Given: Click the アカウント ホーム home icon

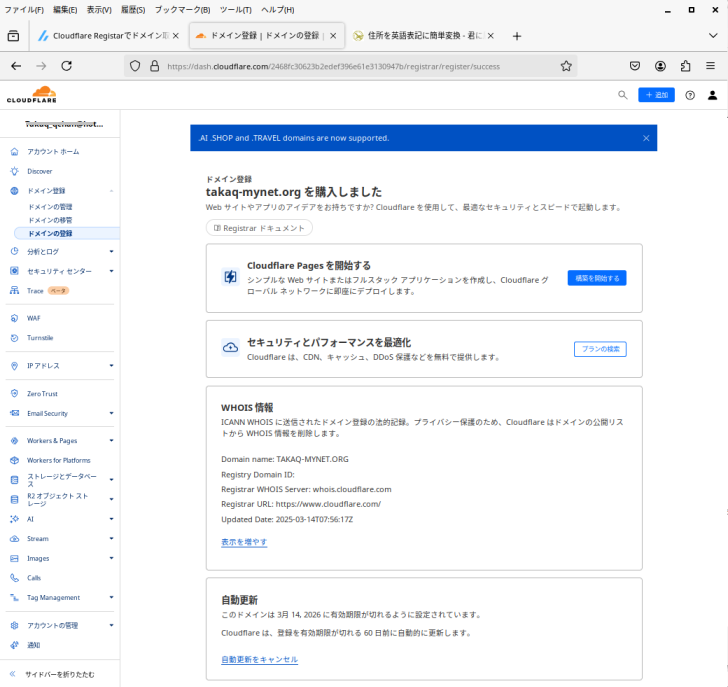Looking at the screenshot, I should point(14,151).
